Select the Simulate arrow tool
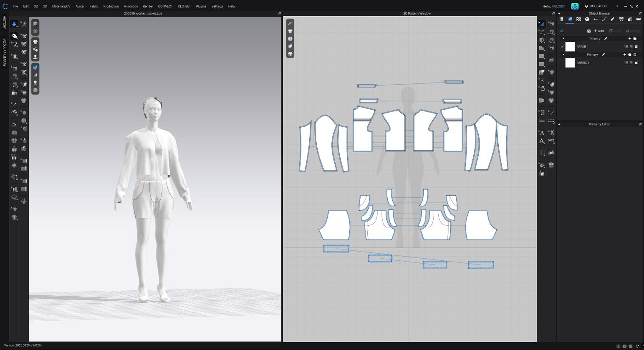Image resolution: width=644 pixels, height=350 pixels. pyautogui.click(x=14, y=24)
